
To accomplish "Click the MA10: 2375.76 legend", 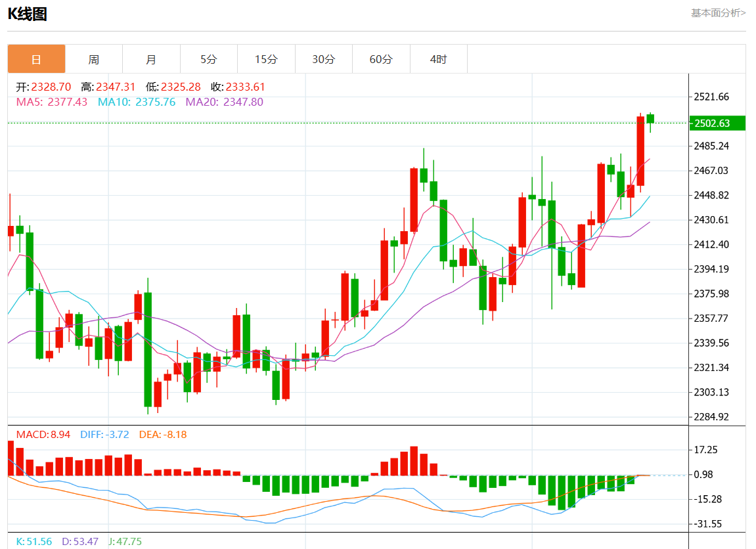I will [137, 102].
